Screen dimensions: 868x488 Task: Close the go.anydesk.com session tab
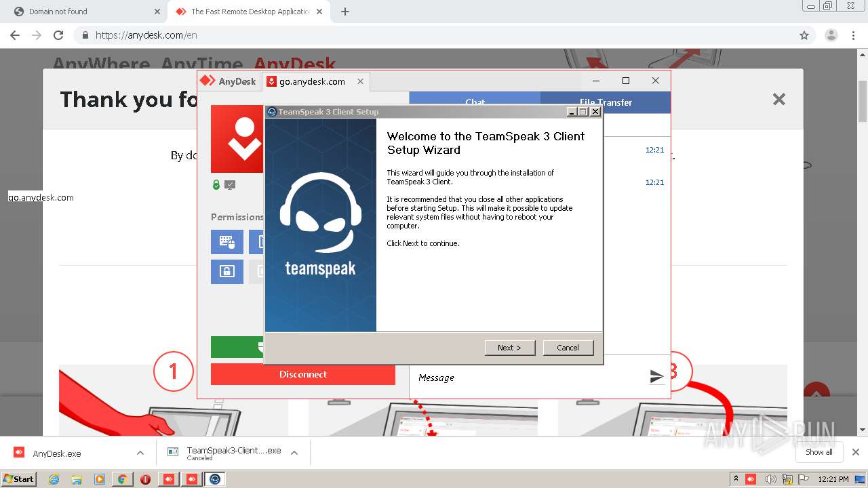[360, 81]
